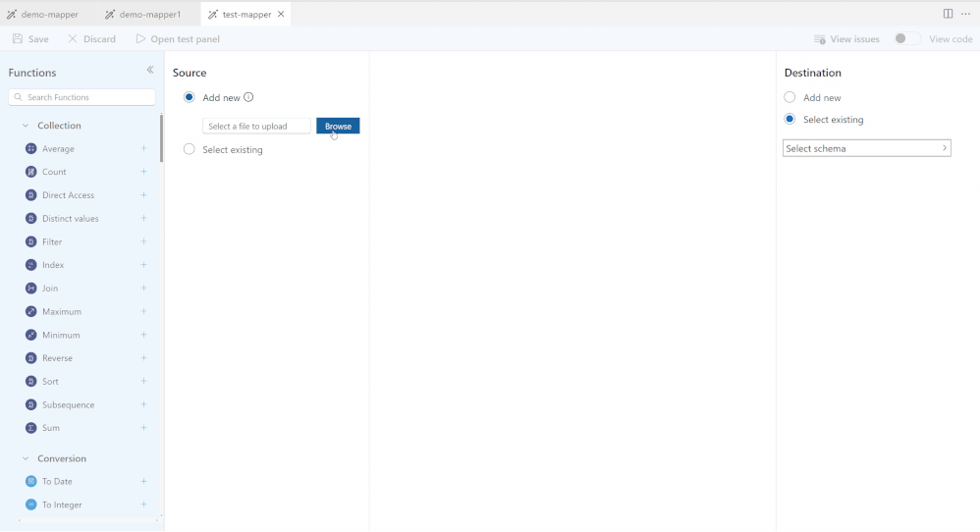Select the To Integer function label
The height and width of the screenshot is (532, 980).
[x=62, y=505]
